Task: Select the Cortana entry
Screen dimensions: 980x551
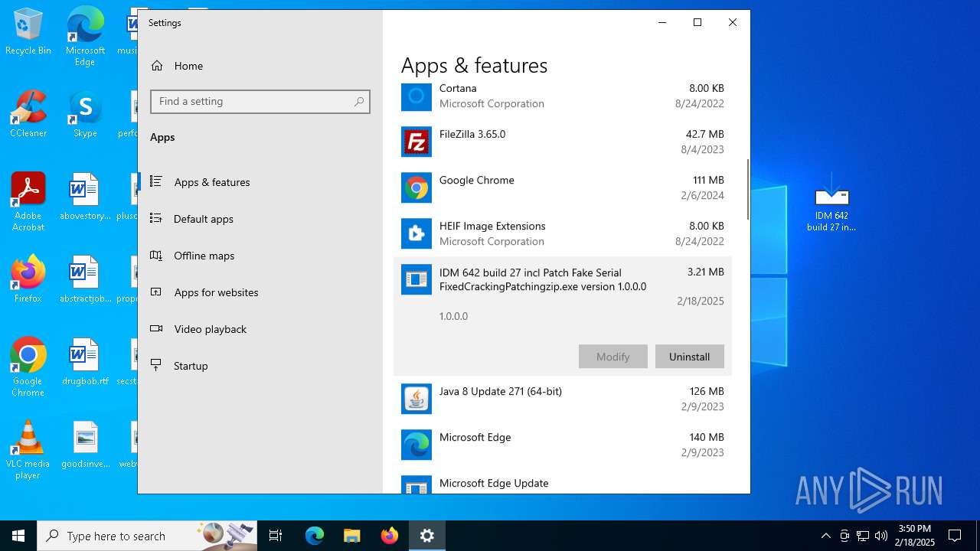Action: point(563,96)
